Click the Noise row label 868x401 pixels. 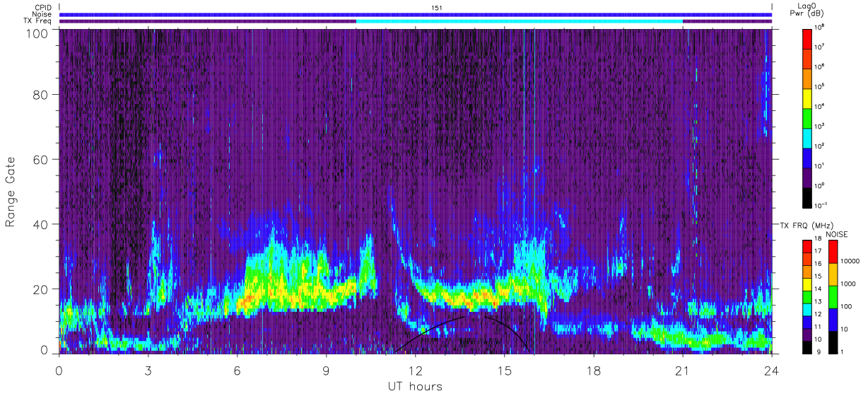tap(42, 14)
